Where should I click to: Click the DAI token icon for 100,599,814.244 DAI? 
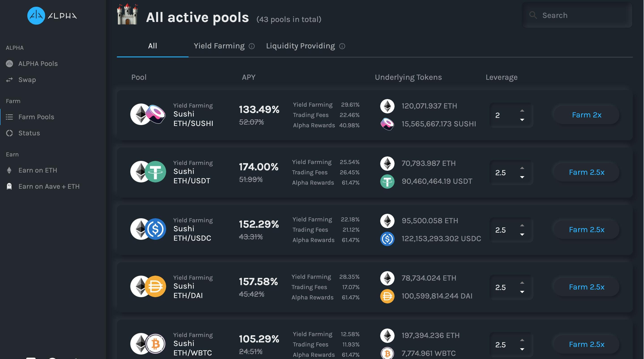point(387,296)
